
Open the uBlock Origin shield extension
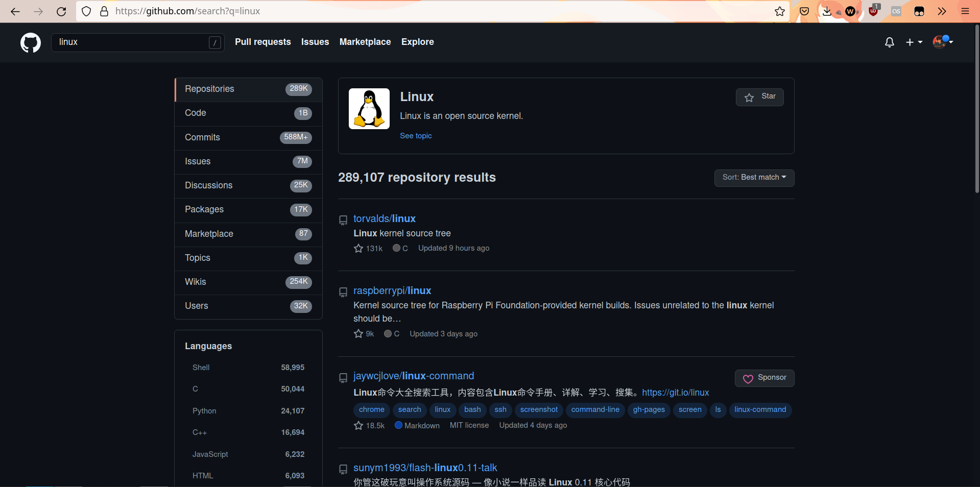coord(874,11)
